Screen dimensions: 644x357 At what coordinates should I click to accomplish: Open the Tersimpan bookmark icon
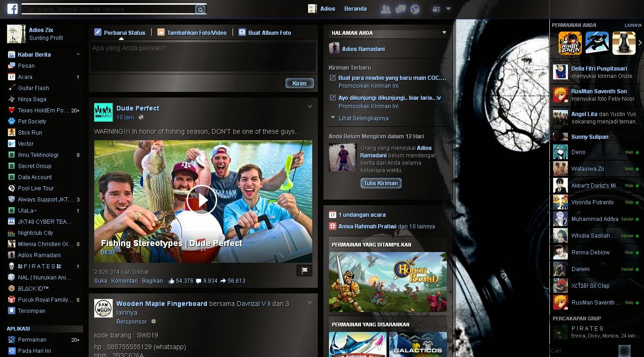click(12, 311)
